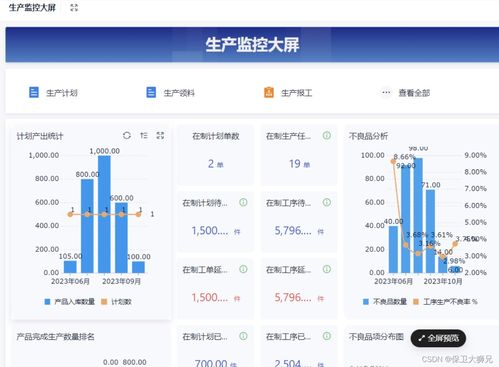Viewport: 499px width, 367px height.
Task: Open the 在制计划单数 card
Action: coord(216,155)
